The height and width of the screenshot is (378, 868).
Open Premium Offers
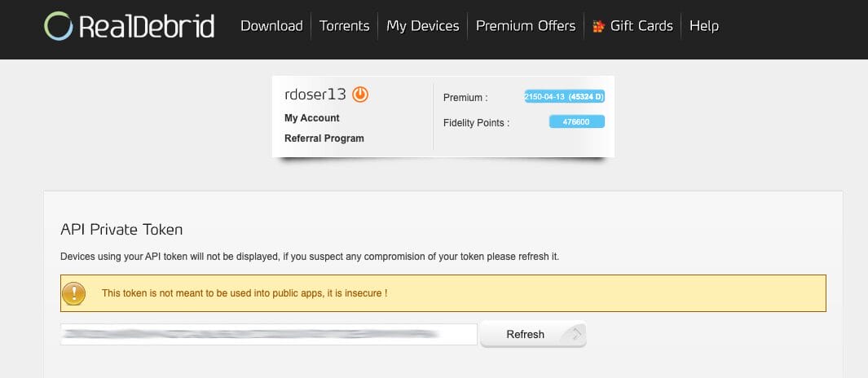(x=526, y=26)
